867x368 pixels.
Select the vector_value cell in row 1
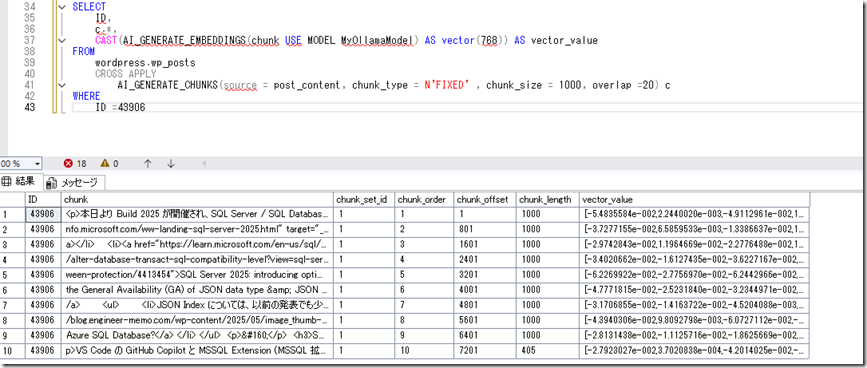pyautogui.click(x=694, y=213)
